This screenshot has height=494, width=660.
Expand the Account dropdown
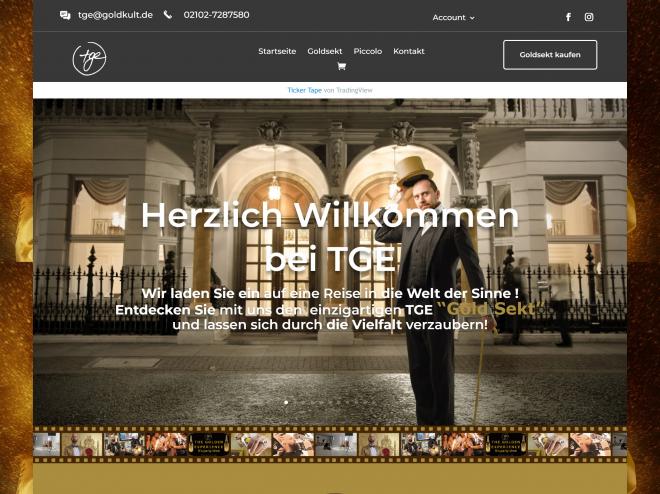[x=453, y=18]
